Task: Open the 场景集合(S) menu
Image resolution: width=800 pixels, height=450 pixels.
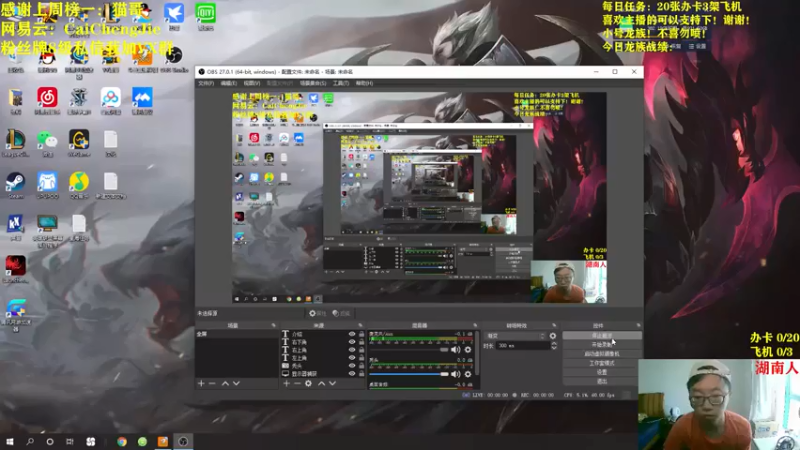Action: click(x=313, y=83)
